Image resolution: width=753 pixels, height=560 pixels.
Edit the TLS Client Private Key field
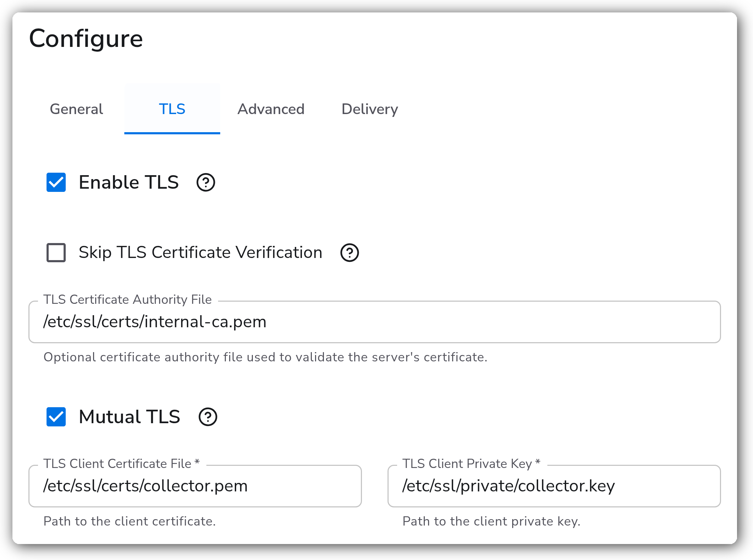click(x=554, y=486)
